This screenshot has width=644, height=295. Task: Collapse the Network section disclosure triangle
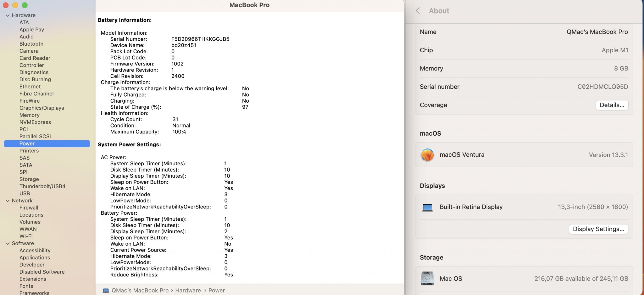click(x=8, y=201)
